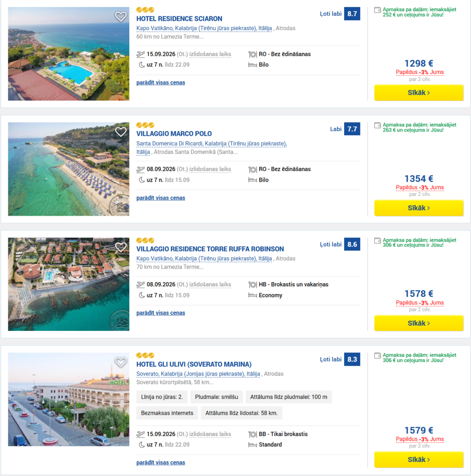471x476 pixels.
Task: Expand all prices for Hotel Residence Sciaron
Action: (x=161, y=83)
